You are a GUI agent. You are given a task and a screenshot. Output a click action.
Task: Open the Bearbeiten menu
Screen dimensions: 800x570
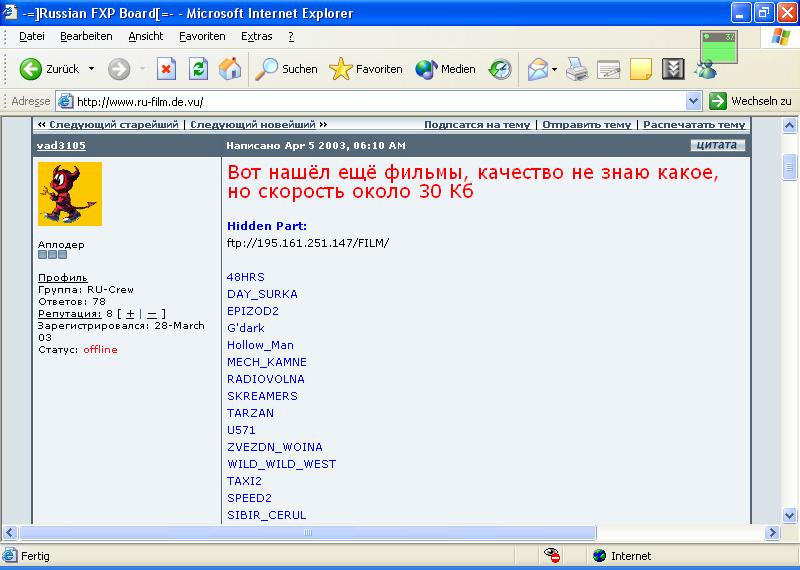[86, 36]
